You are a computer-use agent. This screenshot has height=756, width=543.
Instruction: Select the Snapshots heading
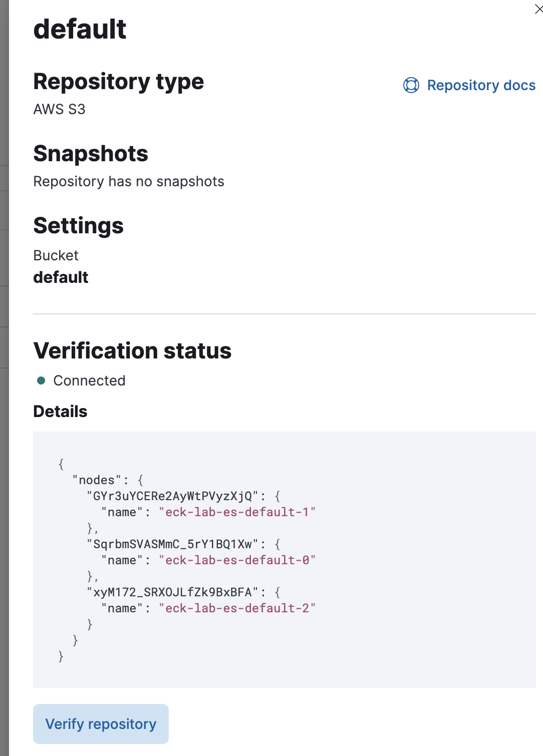pyautogui.click(x=91, y=154)
